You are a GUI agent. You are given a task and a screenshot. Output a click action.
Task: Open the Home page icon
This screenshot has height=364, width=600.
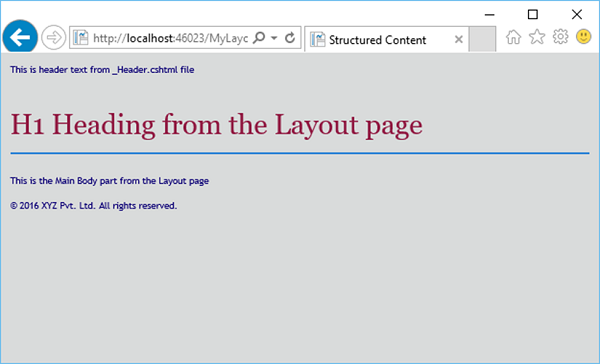click(x=514, y=37)
